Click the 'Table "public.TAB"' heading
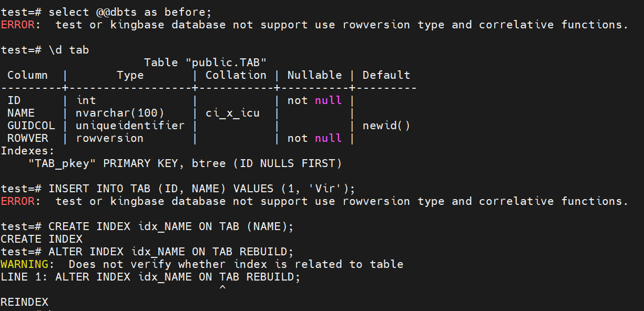Image resolution: width=644 pixels, height=311 pixels. point(205,63)
